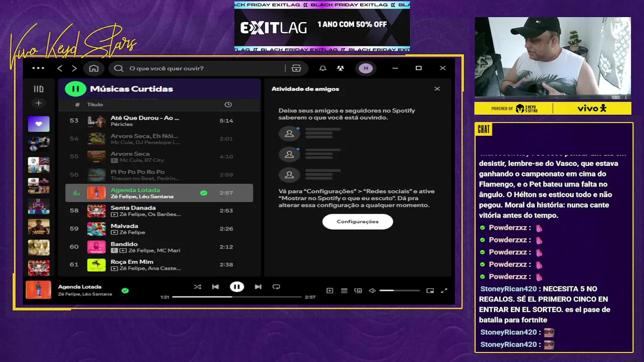The height and width of the screenshot is (362, 644).
Task: Toggle liked checkmark in the player bar
Action: [x=125, y=290]
